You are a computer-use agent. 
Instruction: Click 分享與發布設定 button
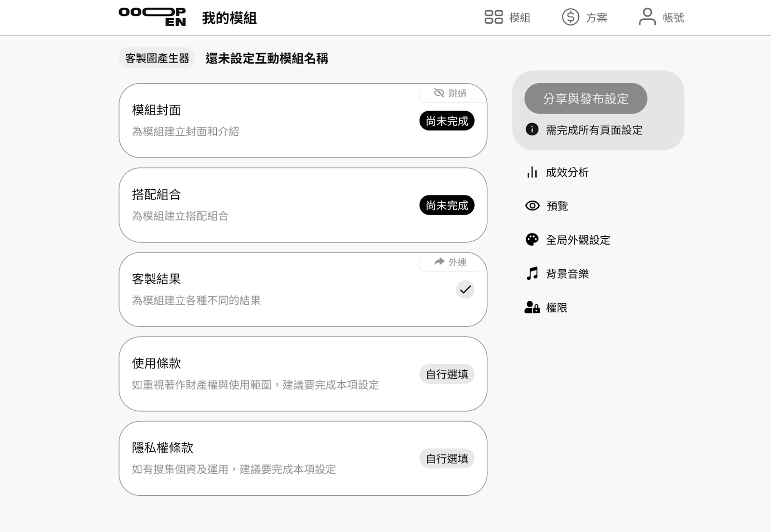(x=585, y=99)
